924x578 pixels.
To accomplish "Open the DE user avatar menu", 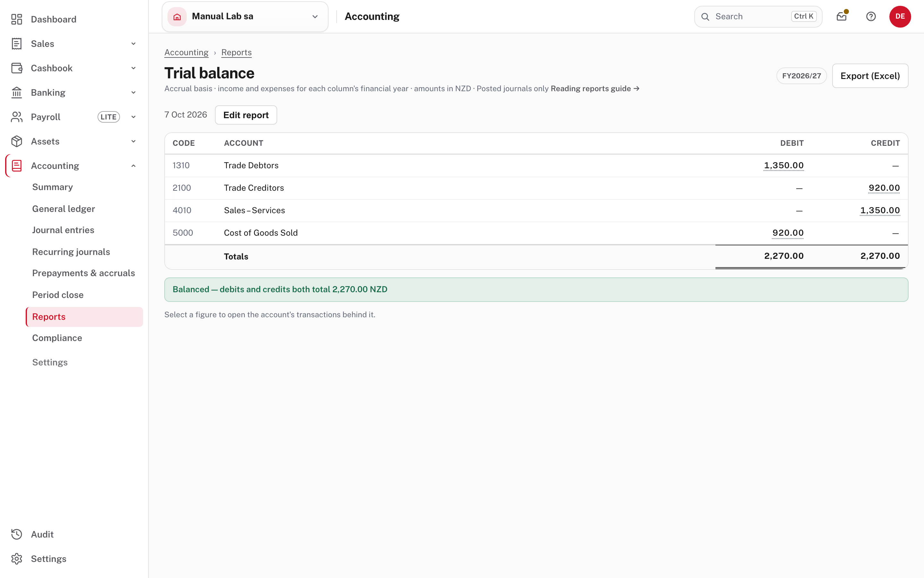I will [x=900, y=16].
